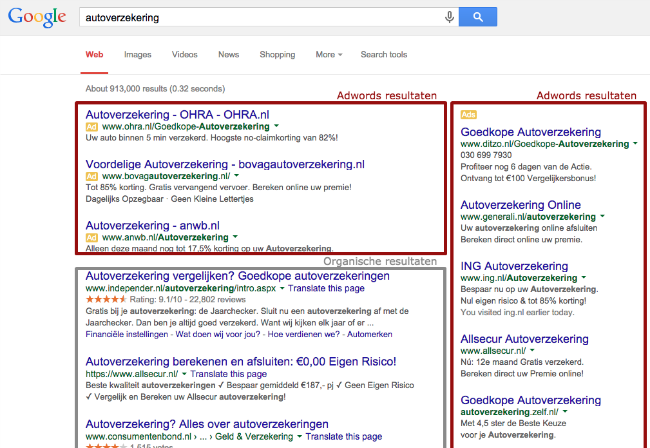Click the Google logo
Image resolution: width=650 pixels, height=448 pixels.
(x=37, y=17)
